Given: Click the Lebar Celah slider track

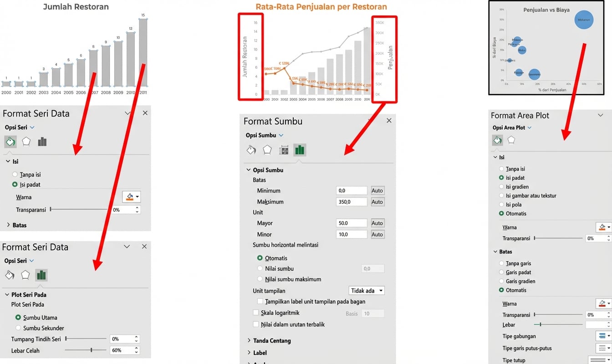Looking at the screenshot, I should 86,350.
